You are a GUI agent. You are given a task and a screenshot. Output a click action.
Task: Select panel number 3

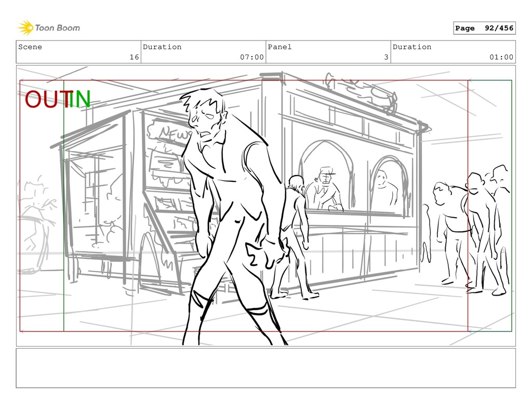tap(386, 57)
